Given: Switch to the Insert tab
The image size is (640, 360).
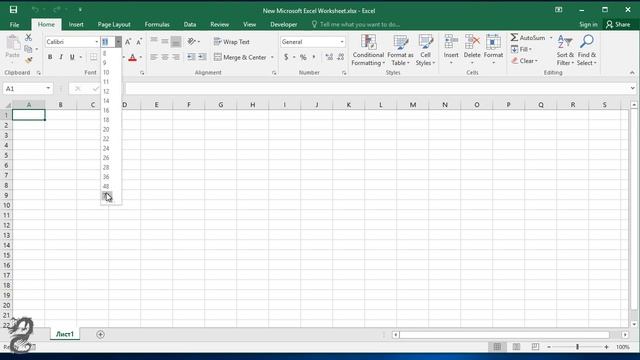Looking at the screenshot, I should click(76, 24).
